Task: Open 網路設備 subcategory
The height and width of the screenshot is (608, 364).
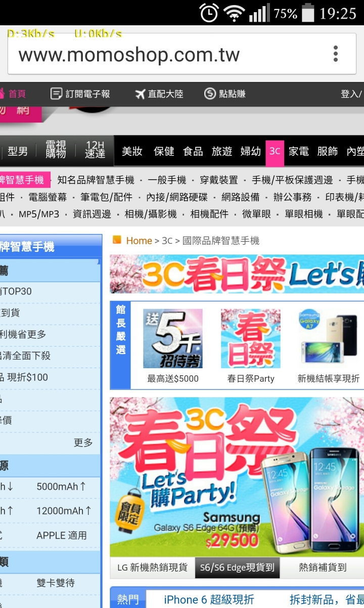Action: 241,197
